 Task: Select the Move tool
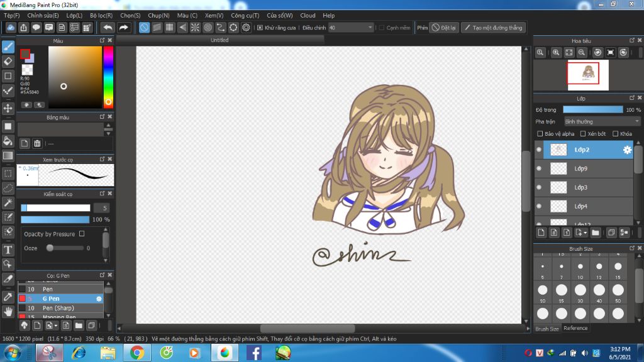point(8,108)
